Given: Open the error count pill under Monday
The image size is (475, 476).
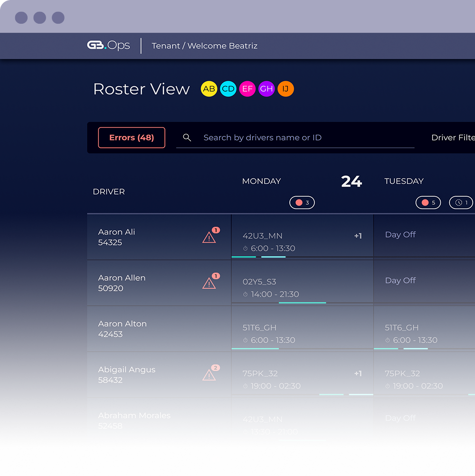Looking at the screenshot, I should click(302, 202).
